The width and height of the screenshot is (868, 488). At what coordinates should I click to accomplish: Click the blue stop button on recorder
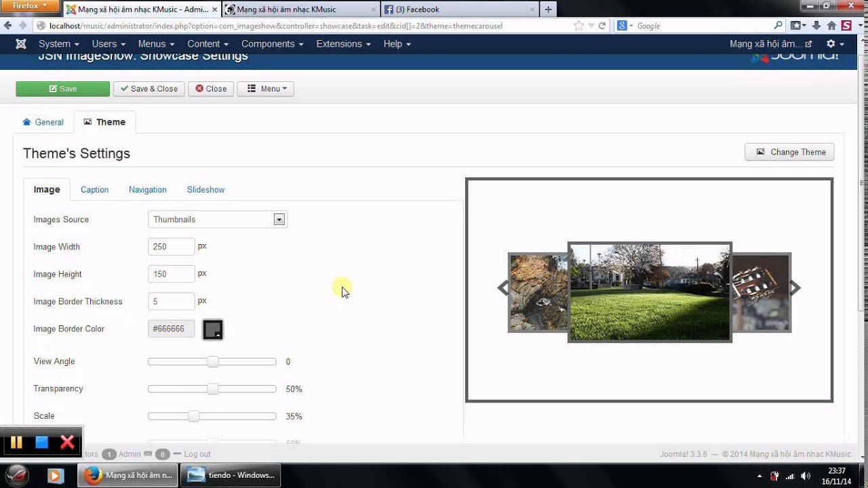click(42, 443)
